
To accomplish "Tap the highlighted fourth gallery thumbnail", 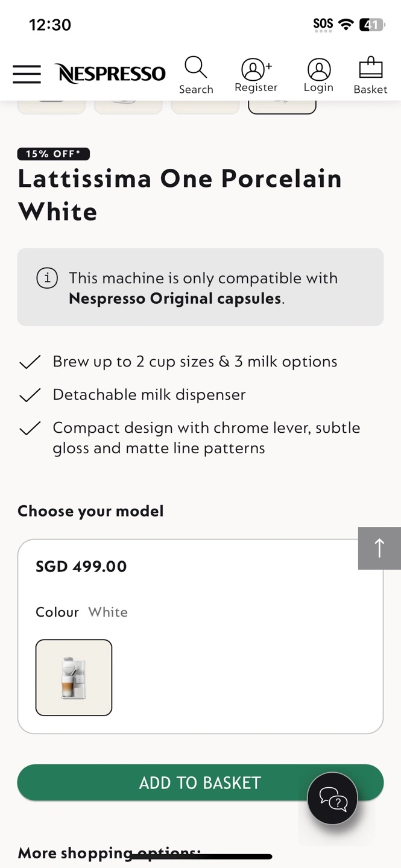I will pos(282,107).
